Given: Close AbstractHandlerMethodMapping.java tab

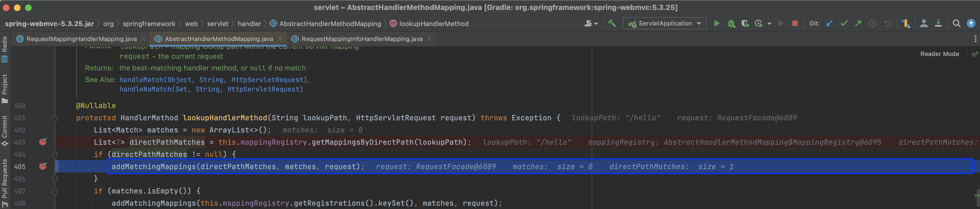Looking at the screenshot, I should coord(280,39).
